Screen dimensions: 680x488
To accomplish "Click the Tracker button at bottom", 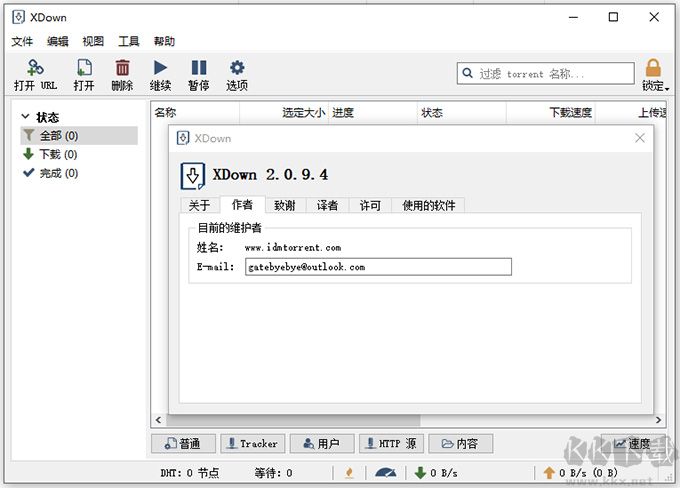I will tap(252, 443).
